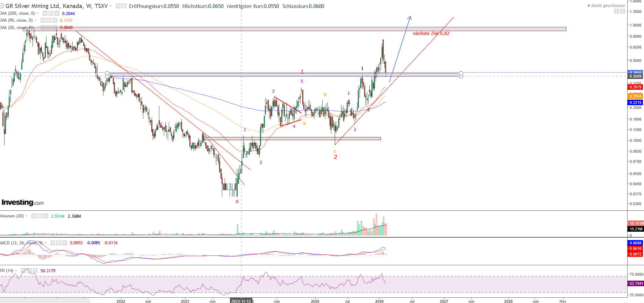Image resolution: width=644 pixels, height=303 pixels.
Task: Select the right handle circle of price zone
Action: point(461,73)
